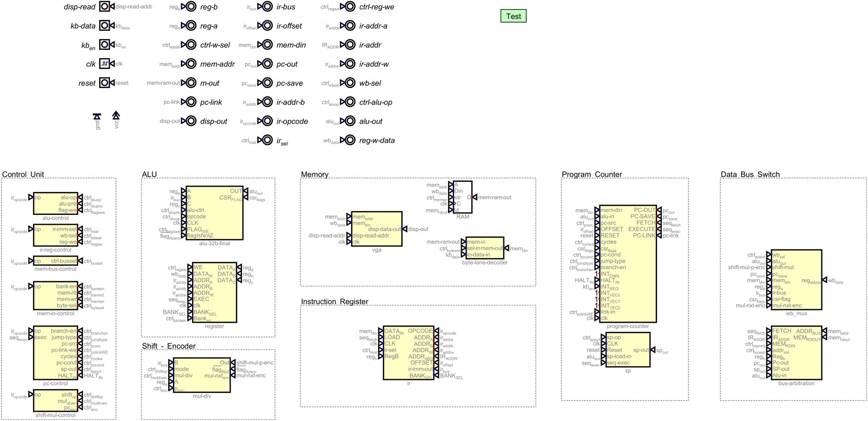Click the green Test component

tap(513, 16)
